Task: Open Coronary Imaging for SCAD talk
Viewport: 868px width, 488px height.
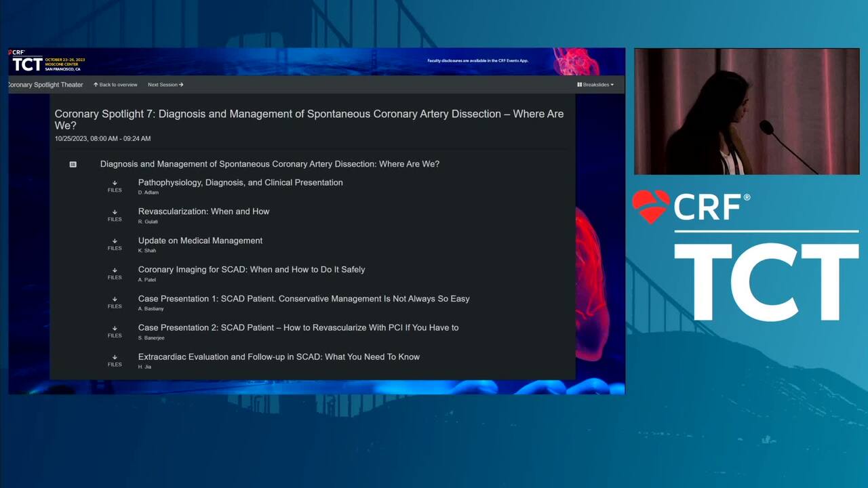Action: [x=252, y=269]
